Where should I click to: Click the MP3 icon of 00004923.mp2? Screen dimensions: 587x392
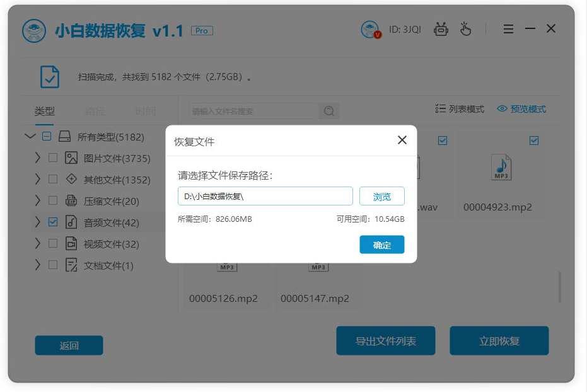[501, 167]
